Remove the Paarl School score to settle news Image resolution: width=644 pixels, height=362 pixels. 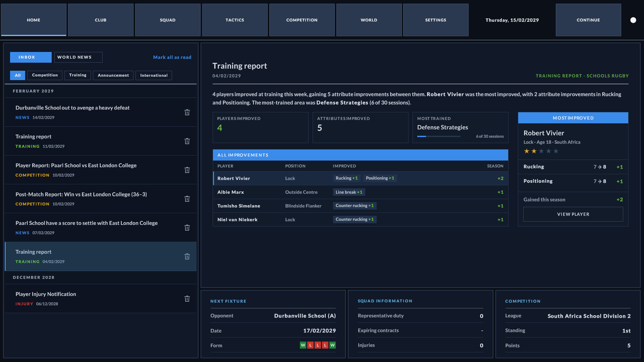tap(187, 228)
